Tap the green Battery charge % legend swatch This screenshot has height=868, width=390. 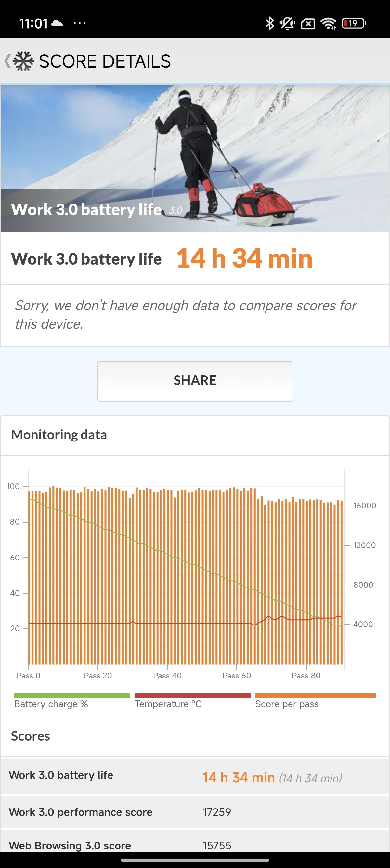(71, 695)
